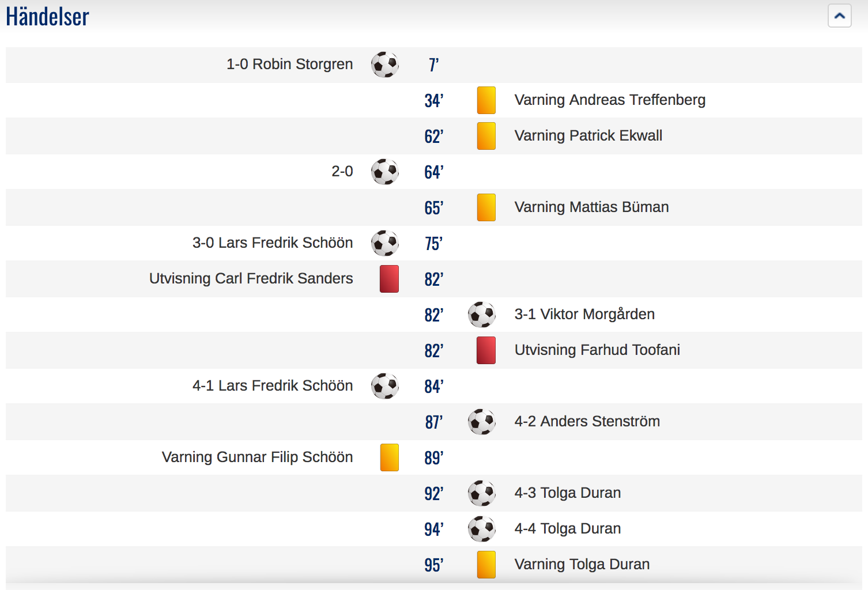Click red card icon for Carl Fredrik Sanders
868x590 pixels.
(390, 279)
